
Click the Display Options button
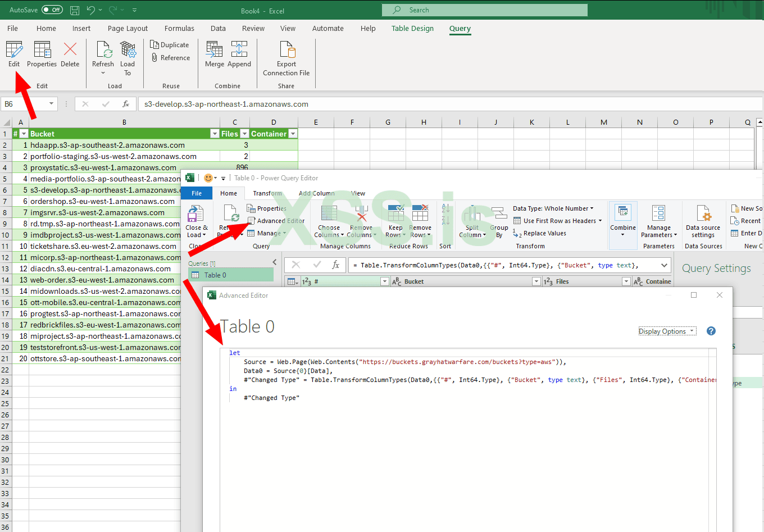(667, 331)
